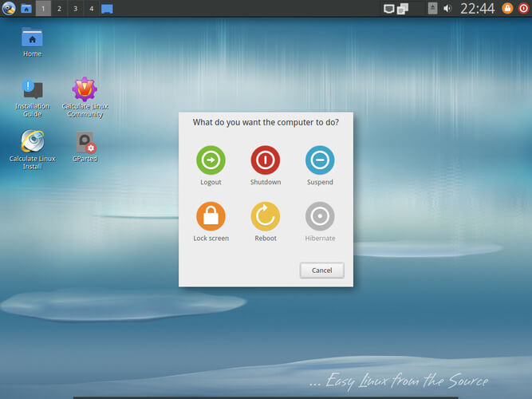Switch to workspace 3
Image resolution: width=532 pixels, height=399 pixels.
pyautogui.click(x=75, y=9)
